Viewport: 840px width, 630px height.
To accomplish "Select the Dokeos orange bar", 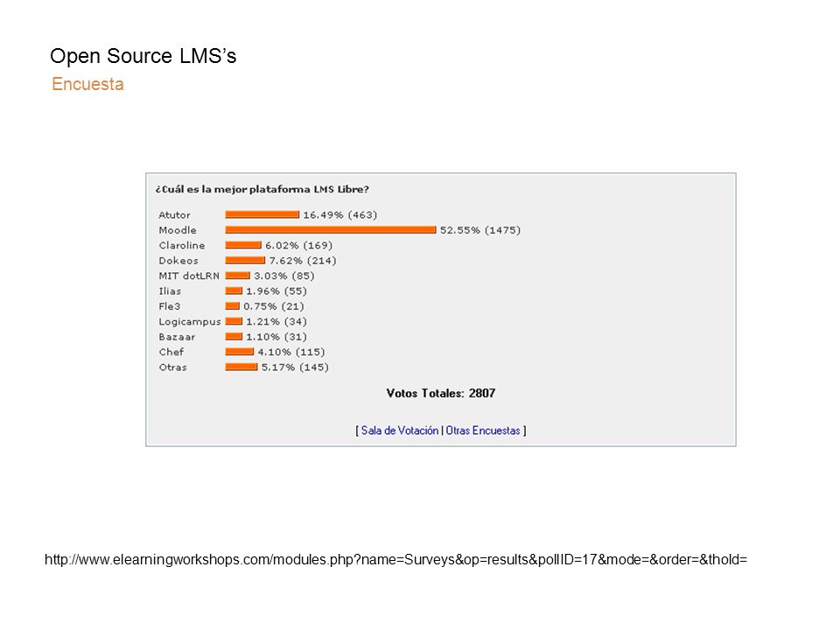I will point(245,261).
